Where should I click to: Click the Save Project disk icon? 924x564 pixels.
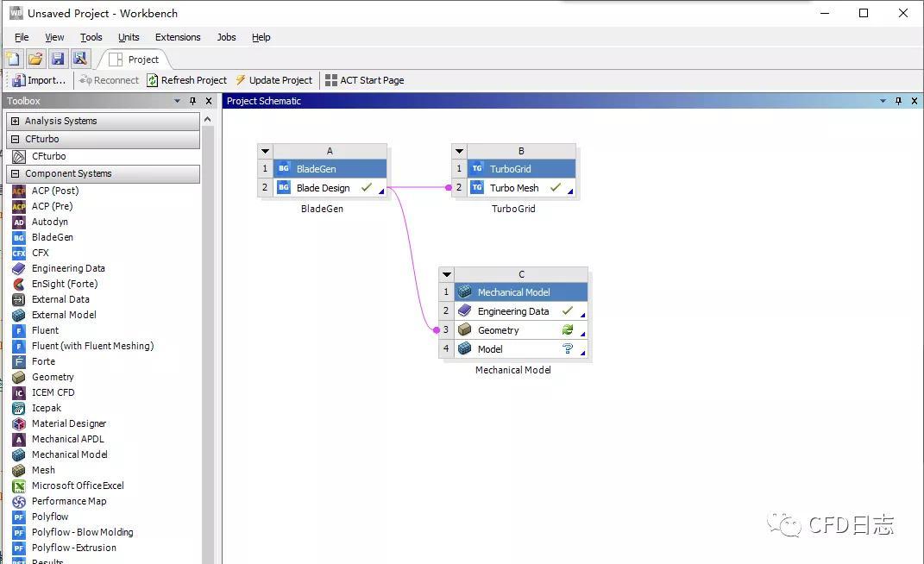pyautogui.click(x=58, y=59)
